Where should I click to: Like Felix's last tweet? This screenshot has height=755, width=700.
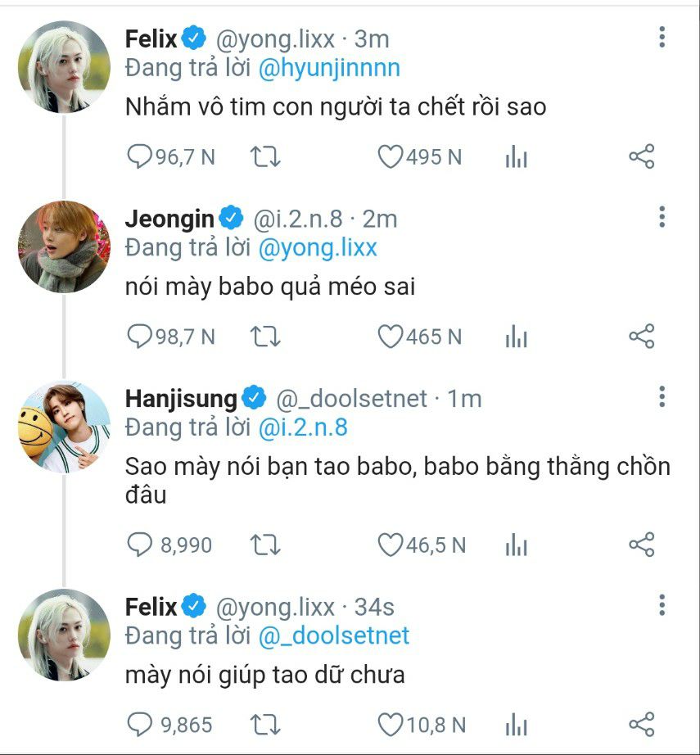(x=391, y=725)
